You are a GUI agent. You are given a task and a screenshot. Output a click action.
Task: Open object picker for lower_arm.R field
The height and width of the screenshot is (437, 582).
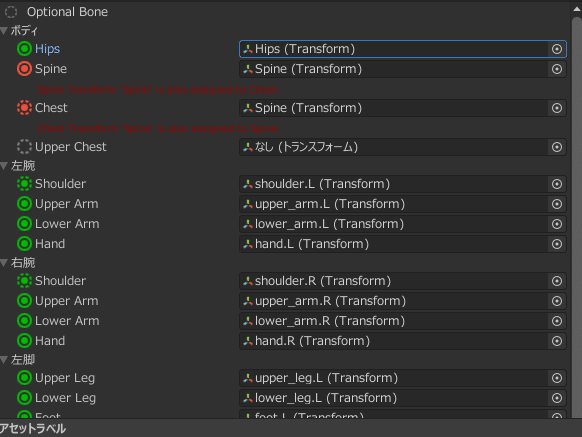pyautogui.click(x=557, y=321)
